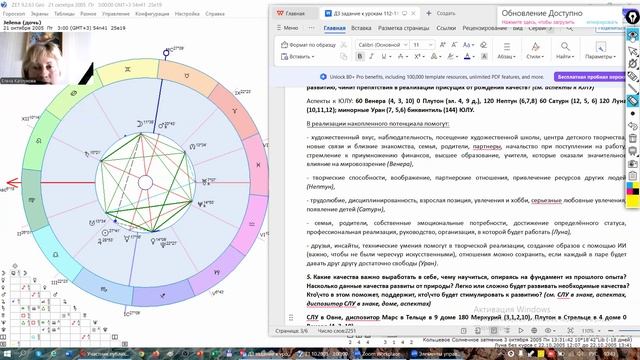Click the Windows taskbar search icon
This screenshot has width=640, height=360.
click(x=22, y=354)
